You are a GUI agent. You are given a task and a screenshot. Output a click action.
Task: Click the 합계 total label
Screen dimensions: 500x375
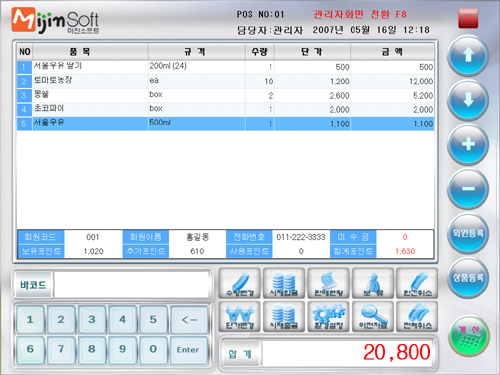tap(240, 354)
